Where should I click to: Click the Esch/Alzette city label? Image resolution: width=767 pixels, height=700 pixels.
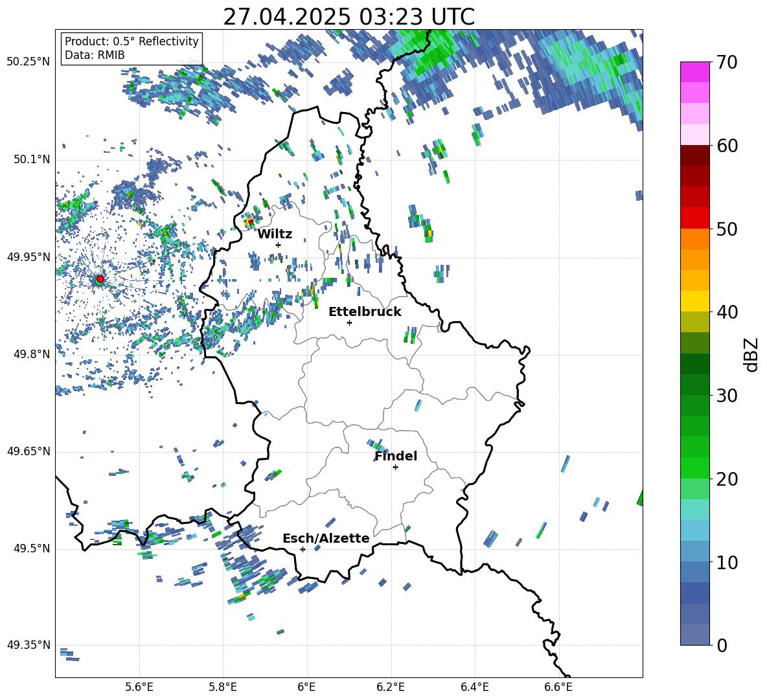click(326, 538)
